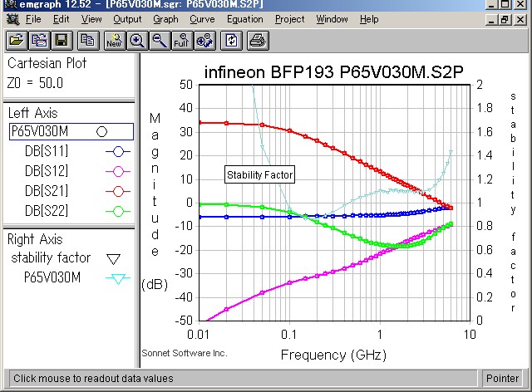Select the DB[S12] curve legend entry

point(47,171)
